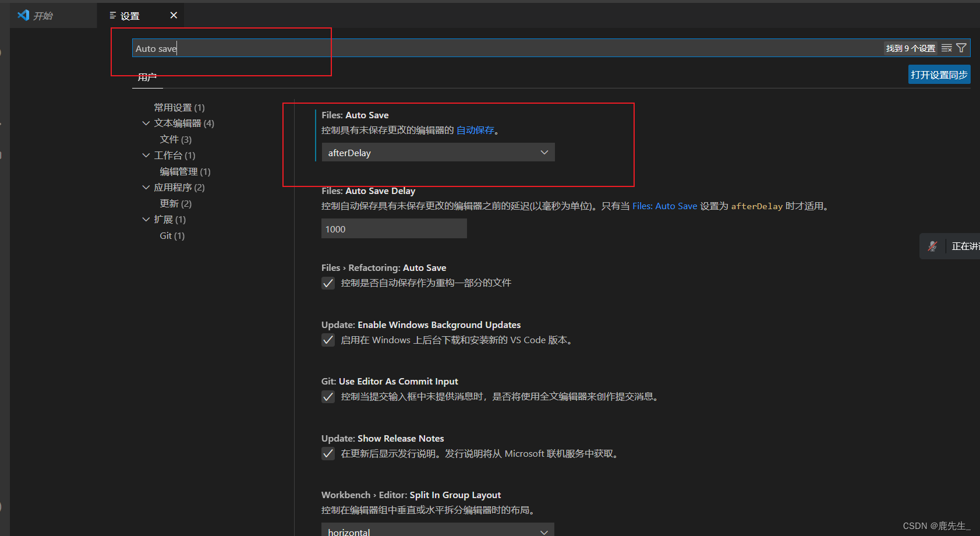Toggle Refactoring Auto Save checkbox
The image size is (980, 536).
click(x=328, y=283)
